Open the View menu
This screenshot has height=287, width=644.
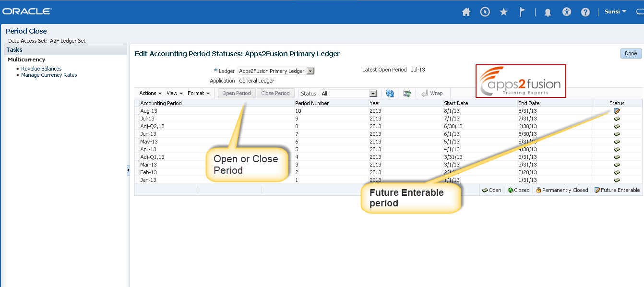tap(175, 93)
